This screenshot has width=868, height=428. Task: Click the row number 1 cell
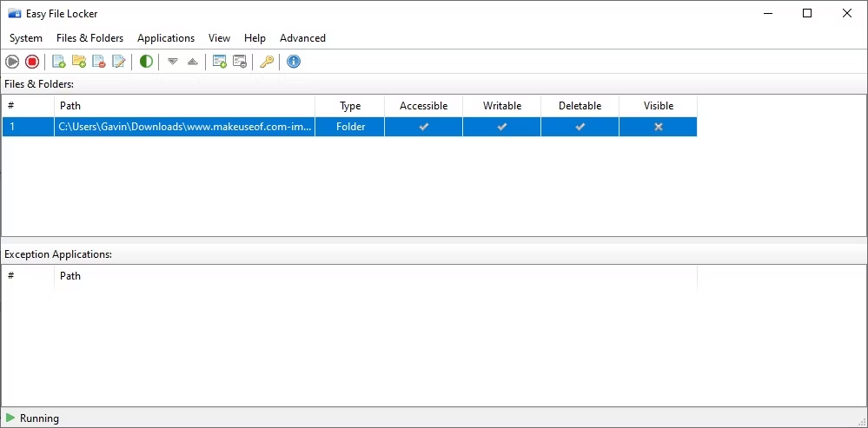(28, 127)
